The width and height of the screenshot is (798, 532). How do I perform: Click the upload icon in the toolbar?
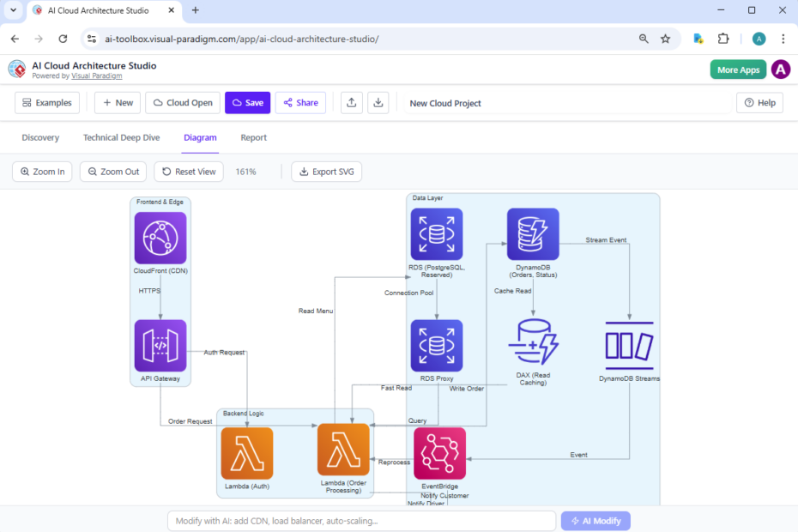pos(351,102)
